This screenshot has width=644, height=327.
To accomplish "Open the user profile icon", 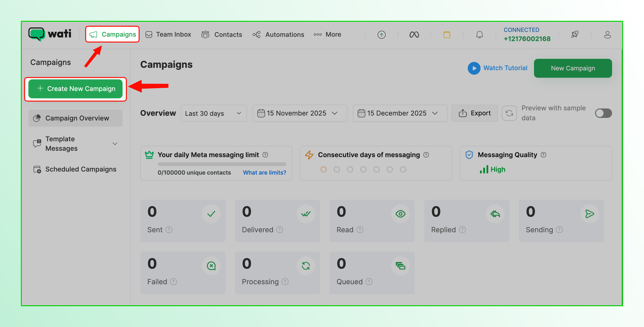I will tap(607, 35).
